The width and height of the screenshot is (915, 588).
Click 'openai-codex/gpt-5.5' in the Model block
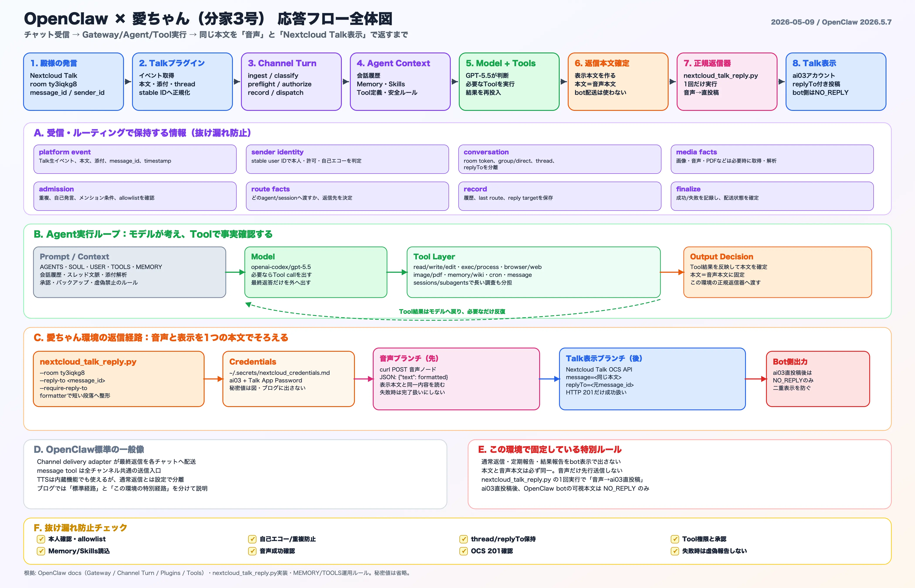pyautogui.click(x=281, y=267)
